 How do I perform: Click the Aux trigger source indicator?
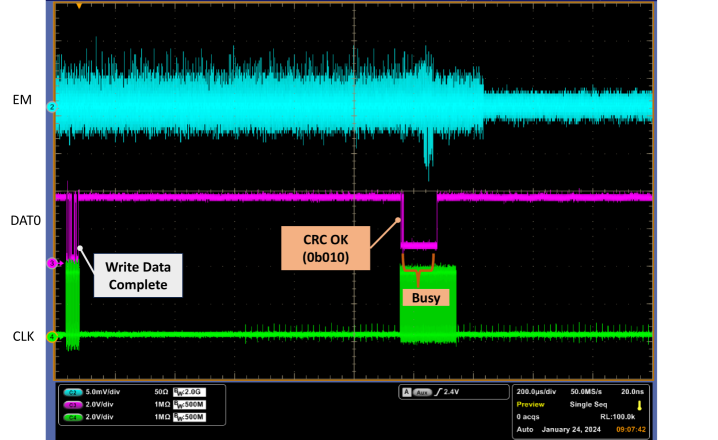pyautogui.click(x=423, y=393)
